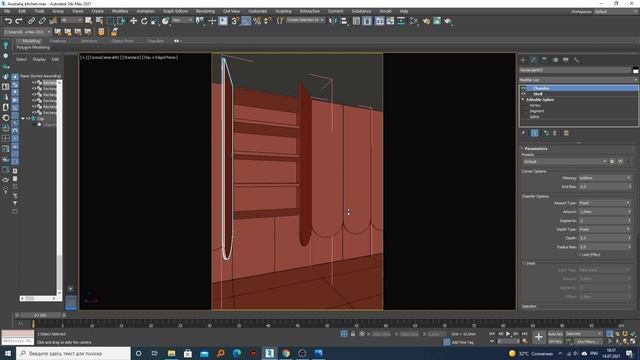This screenshot has height=360, width=640.
Task: Toggle visibility of first Rectangle in Scene Explorer
Action: [34, 82]
